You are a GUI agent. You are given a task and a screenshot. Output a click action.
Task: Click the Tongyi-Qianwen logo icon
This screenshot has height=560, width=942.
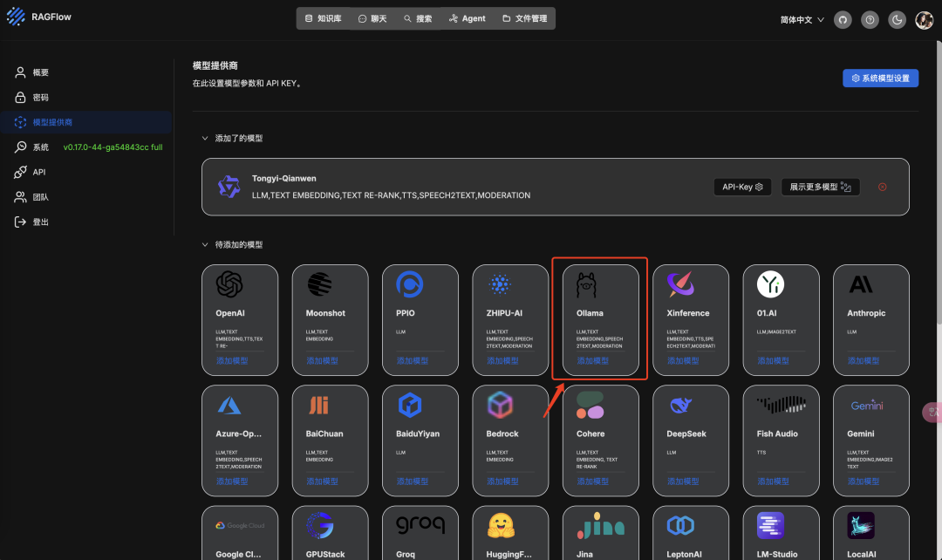click(229, 187)
